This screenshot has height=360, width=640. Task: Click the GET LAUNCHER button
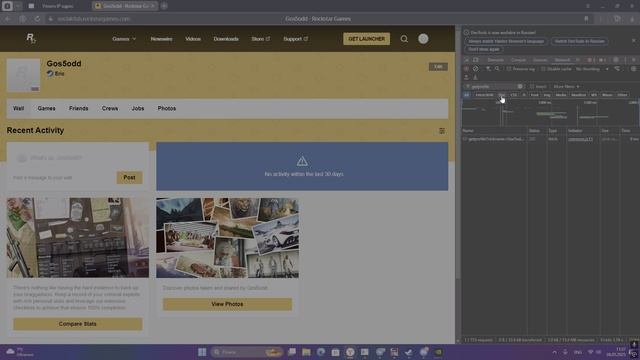pyautogui.click(x=367, y=39)
